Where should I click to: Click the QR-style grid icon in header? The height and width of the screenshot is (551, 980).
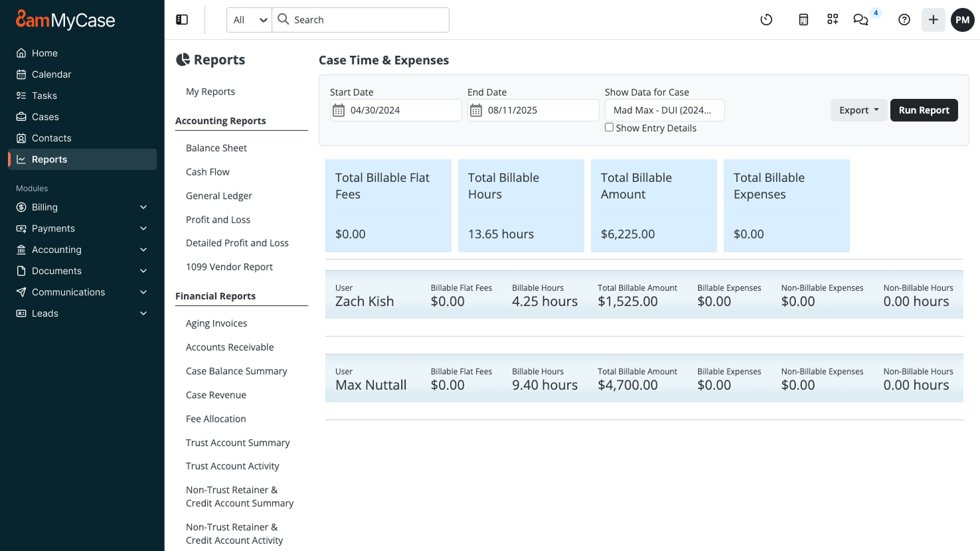833,20
